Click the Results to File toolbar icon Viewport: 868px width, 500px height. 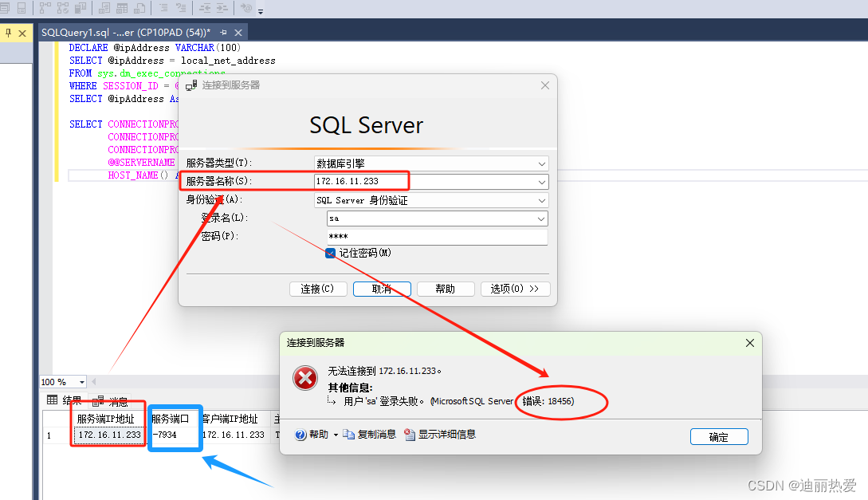click(x=140, y=8)
